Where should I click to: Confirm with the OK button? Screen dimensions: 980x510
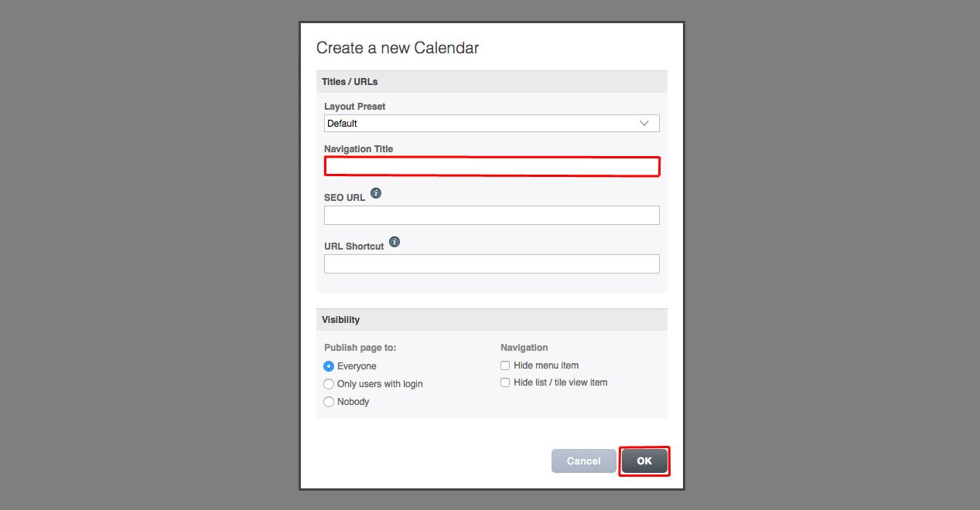pos(644,461)
